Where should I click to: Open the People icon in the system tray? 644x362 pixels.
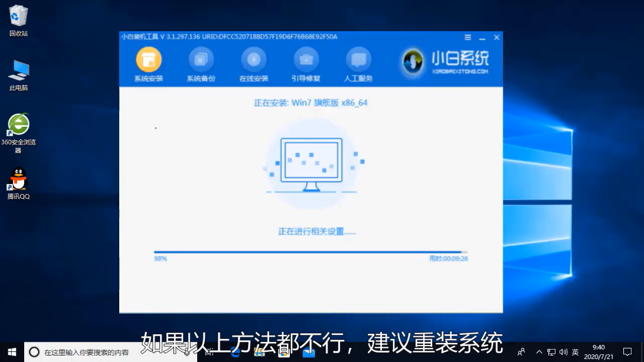coord(521,352)
